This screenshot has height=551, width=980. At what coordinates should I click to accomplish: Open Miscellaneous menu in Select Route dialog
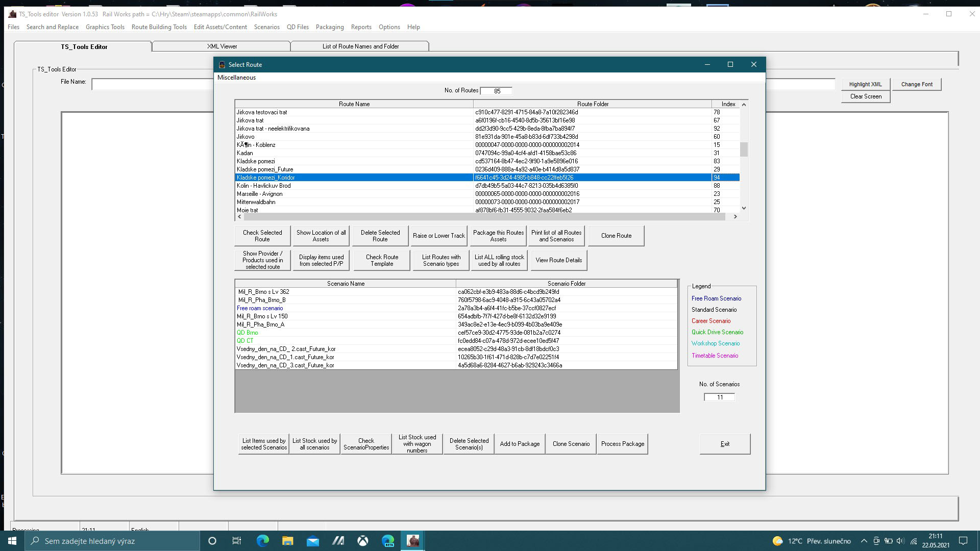click(x=236, y=78)
